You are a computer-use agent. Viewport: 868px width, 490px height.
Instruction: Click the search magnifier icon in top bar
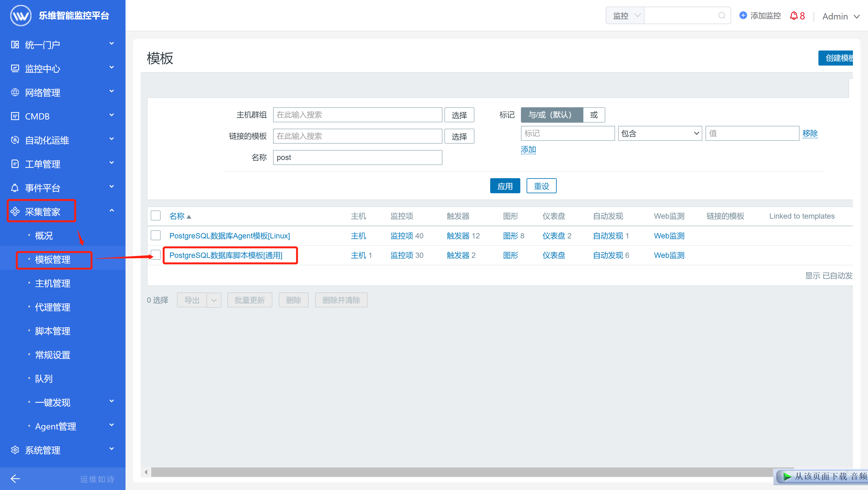pyautogui.click(x=721, y=15)
